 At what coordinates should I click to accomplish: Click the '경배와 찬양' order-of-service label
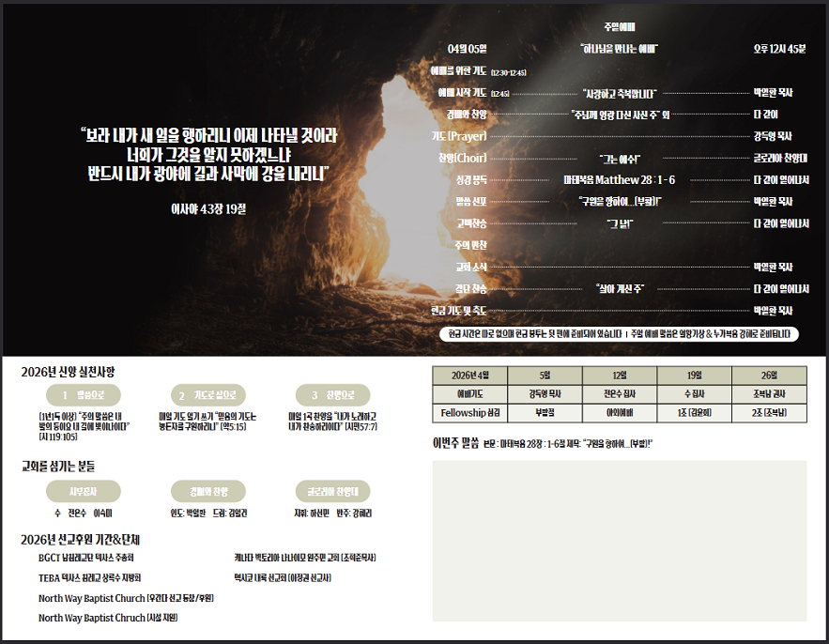(467, 115)
